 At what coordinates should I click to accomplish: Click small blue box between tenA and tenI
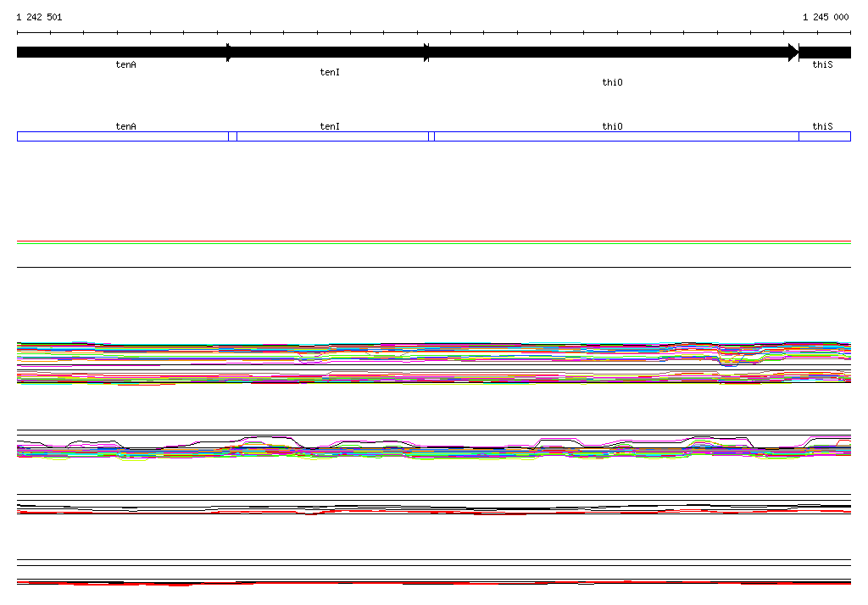coord(232,136)
